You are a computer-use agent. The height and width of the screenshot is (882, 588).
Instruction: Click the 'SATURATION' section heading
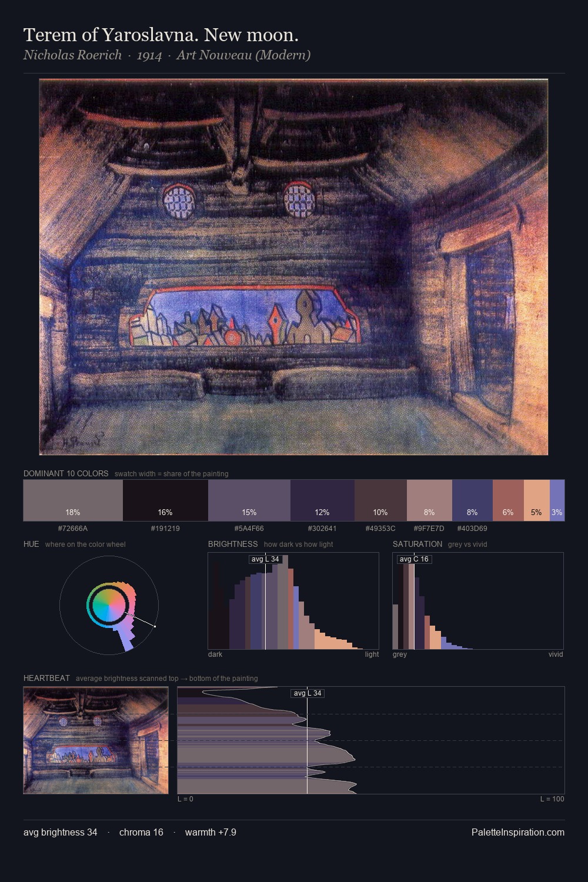417,544
